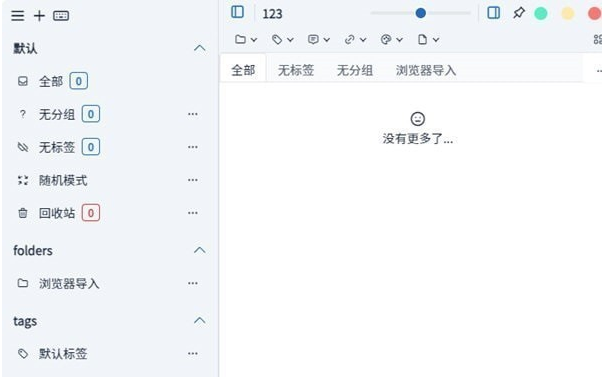Viewport: 606px width, 377px height.
Task: Collapse the 默认 section chevron
Action: tap(199, 48)
